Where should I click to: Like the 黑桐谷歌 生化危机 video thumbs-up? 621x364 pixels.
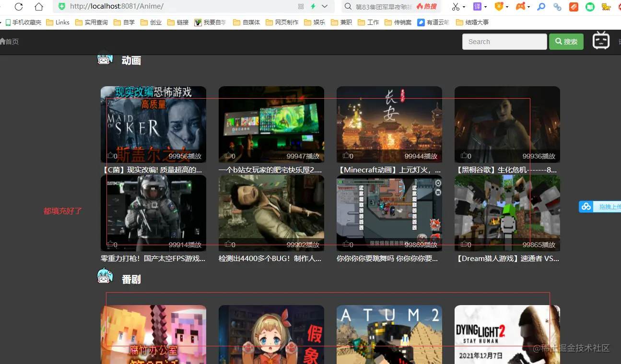coord(464,156)
